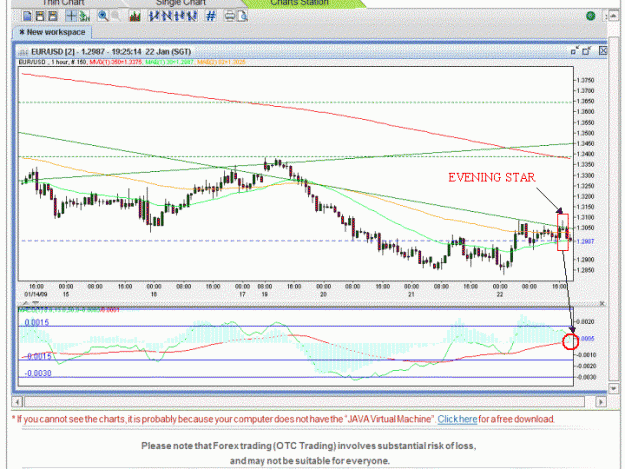Click fourth blue line-drawing tool icon
625x469 pixels.
pyautogui.click(x=192, y=16)
